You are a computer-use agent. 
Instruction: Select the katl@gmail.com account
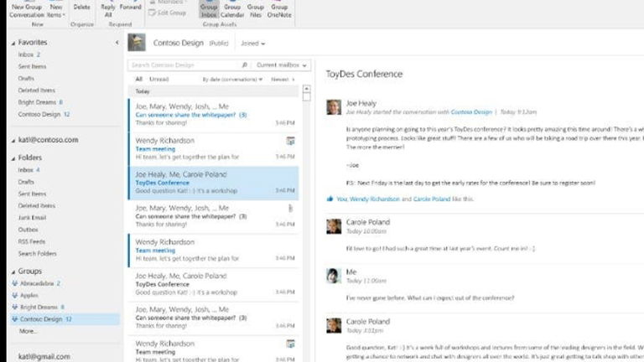pyautogui.click(x=44, y=357)
